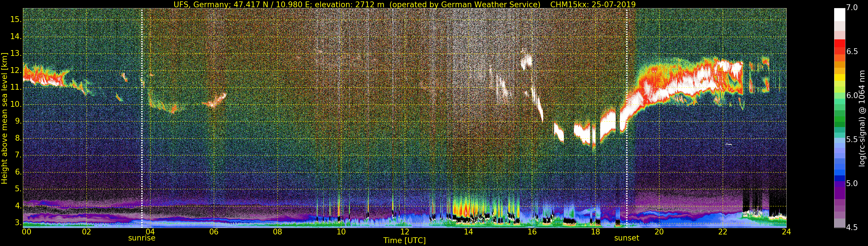
Task: Click the '14.' height tick label
Action: click(16, 36)
